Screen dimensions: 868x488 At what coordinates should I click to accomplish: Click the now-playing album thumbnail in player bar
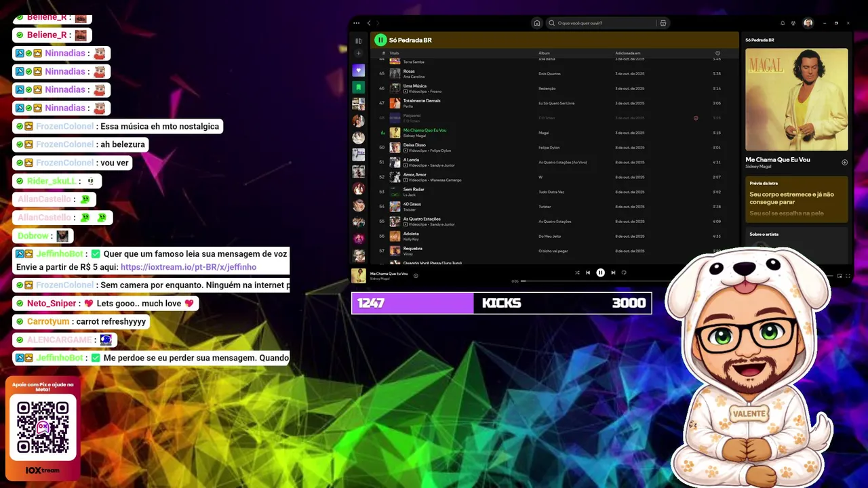click(x=358, y=275)
